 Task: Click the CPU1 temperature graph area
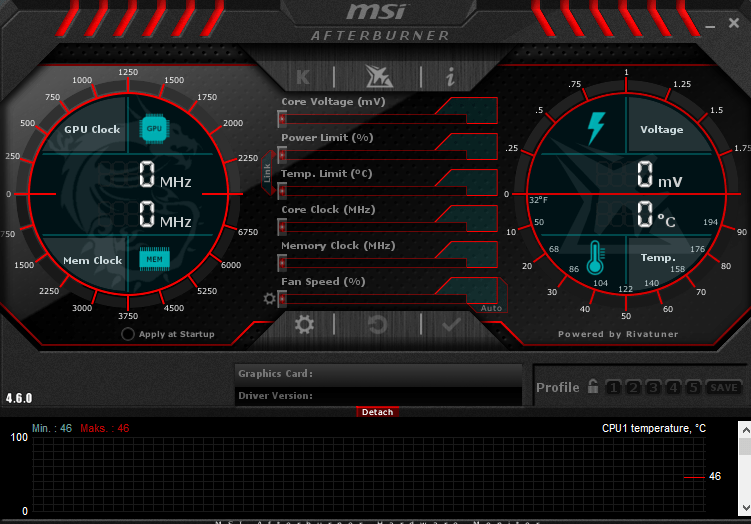click(x=369, y=474)
